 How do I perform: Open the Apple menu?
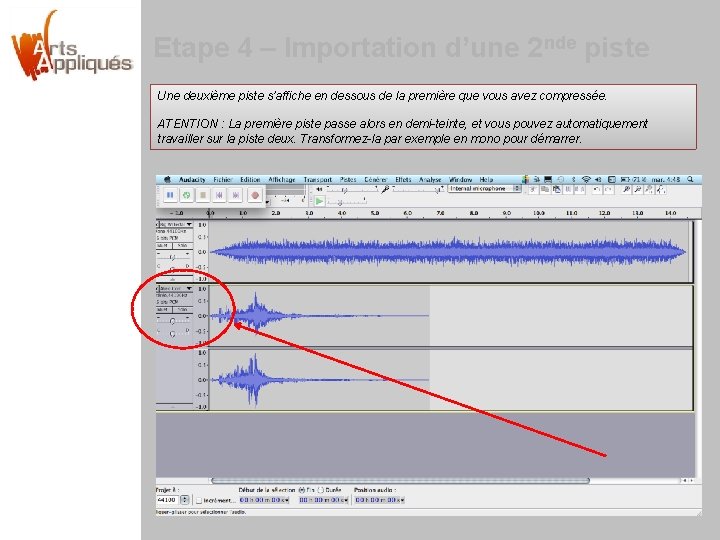167,180
